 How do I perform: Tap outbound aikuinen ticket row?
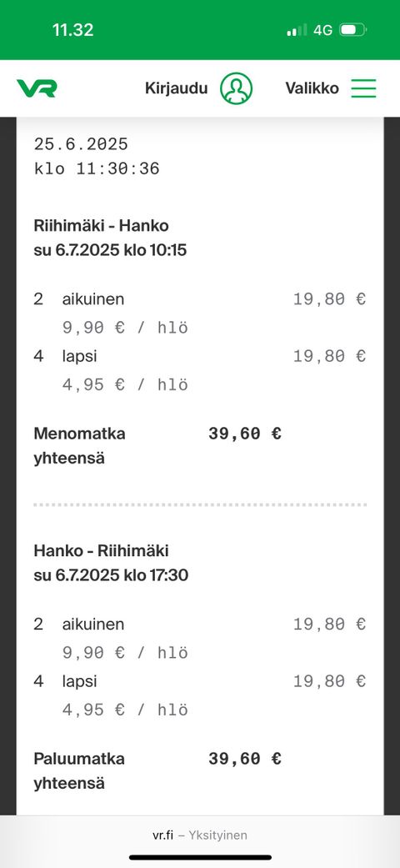point(200,299)
